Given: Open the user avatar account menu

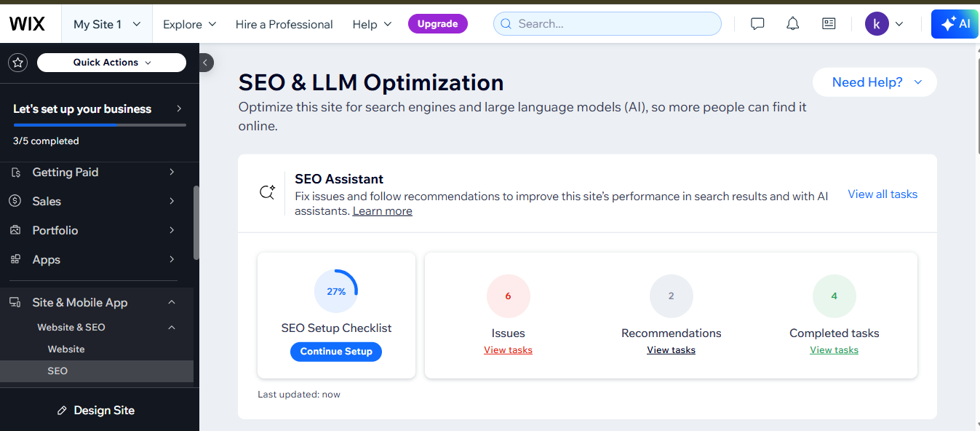Looking at the screenshot, I should pos(884,24).
